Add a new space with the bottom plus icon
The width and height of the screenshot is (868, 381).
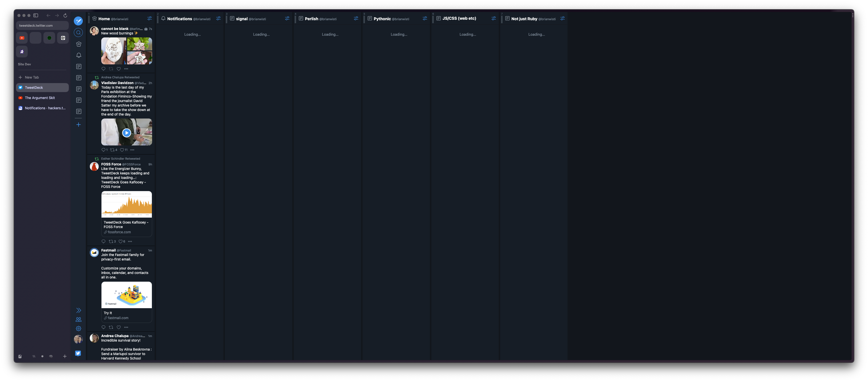65,356
